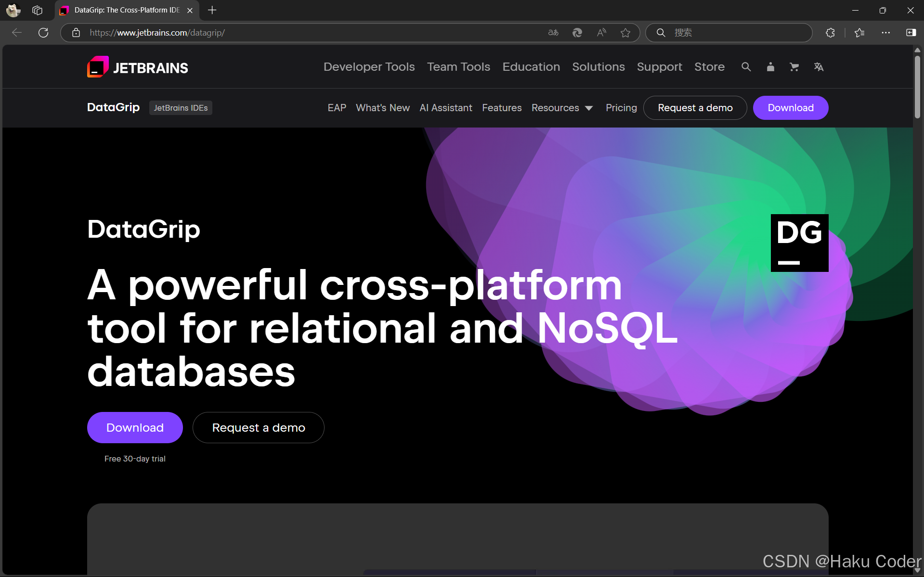Click the browser profile avatar icon
This screenshot has height=577, width=924.
coord(13,10)
